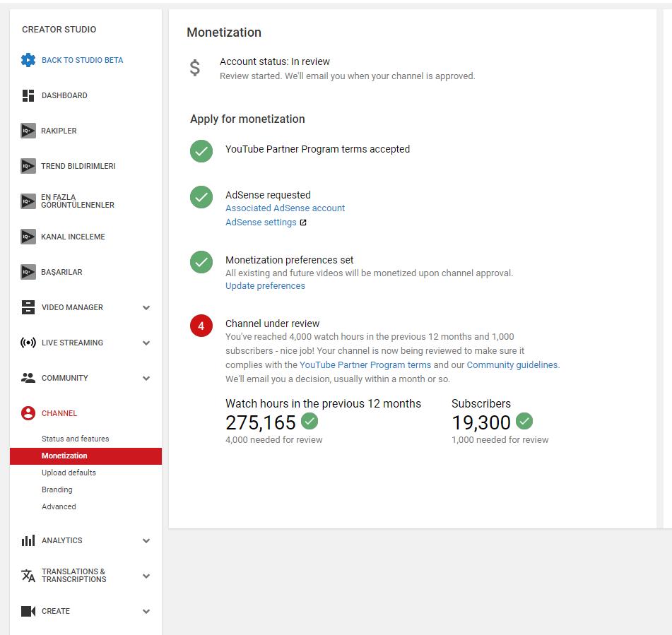This screenshot has width=672, height=635.
Task: Click the Kanal Inceleme vidIQ icon
Action: point(28,237)
